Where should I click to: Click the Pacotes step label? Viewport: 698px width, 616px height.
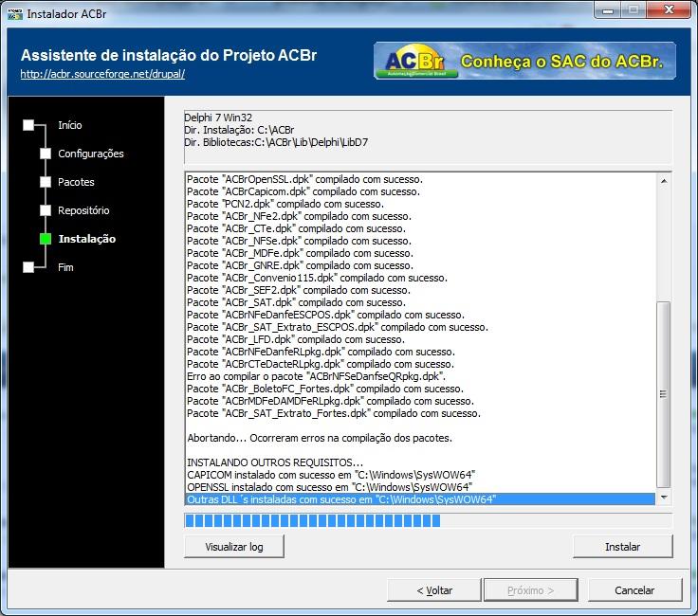pyautogui.click(x=76, y=182)
